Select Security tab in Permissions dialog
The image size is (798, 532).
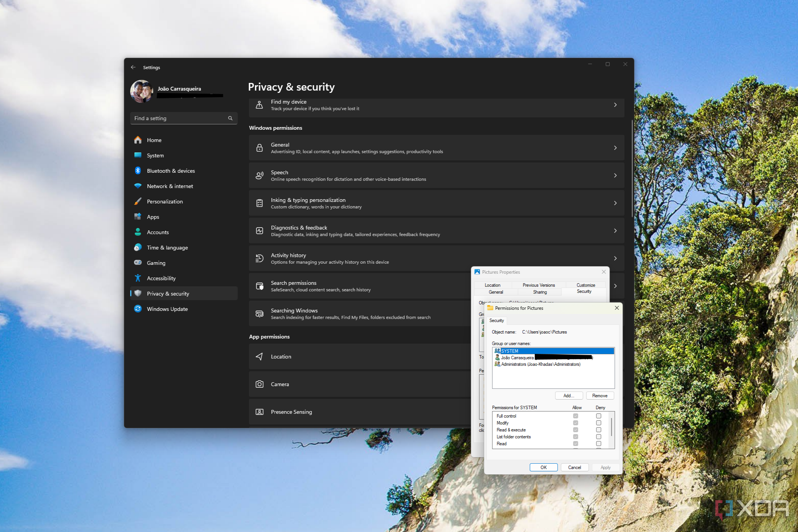(x=497, y=321)
